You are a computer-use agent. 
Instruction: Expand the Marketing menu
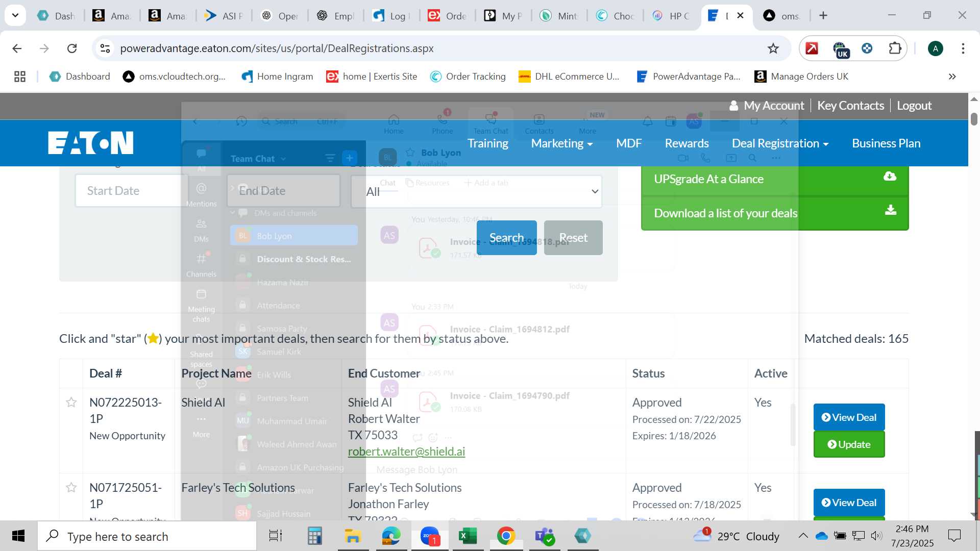click(562, 143)
